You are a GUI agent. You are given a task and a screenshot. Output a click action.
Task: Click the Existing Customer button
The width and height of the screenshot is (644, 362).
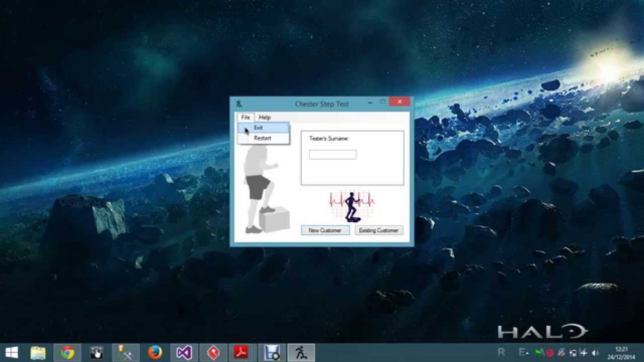pos(379,230)
